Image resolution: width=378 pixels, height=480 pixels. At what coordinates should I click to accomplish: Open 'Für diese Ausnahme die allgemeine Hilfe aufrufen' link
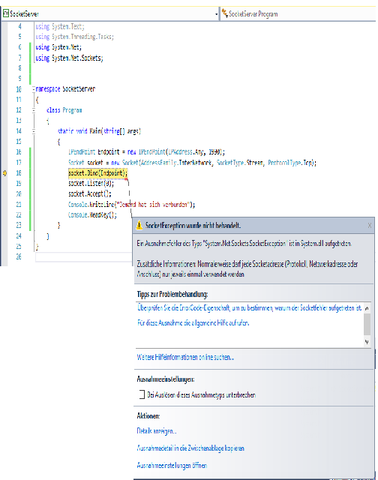[x=193, y=323]
